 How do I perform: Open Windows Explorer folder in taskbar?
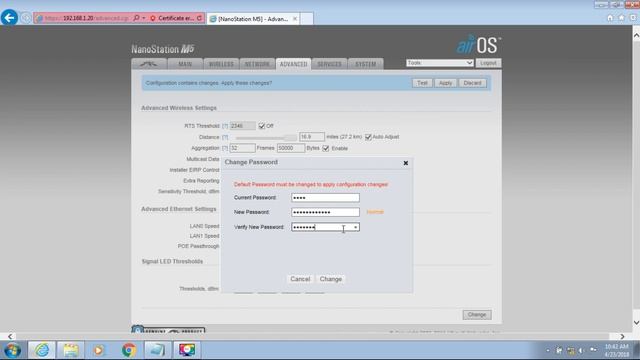[71, 350]
